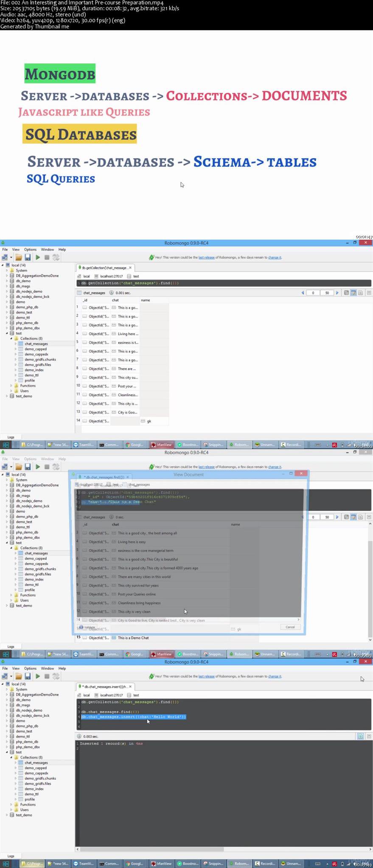Viewport: 373px width, 868px height.
Task: Click 'gk' name cell in row 14
Action: click(x=154, y=421)
